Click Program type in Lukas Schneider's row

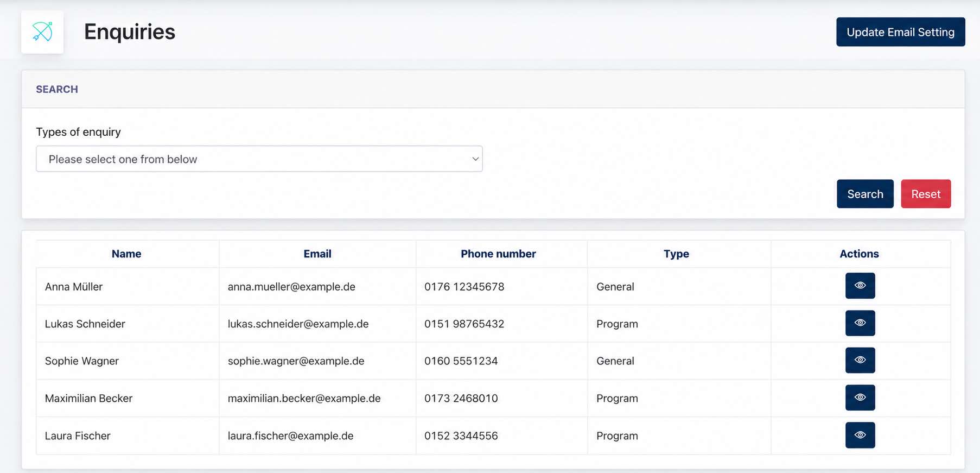coord(617,324)
